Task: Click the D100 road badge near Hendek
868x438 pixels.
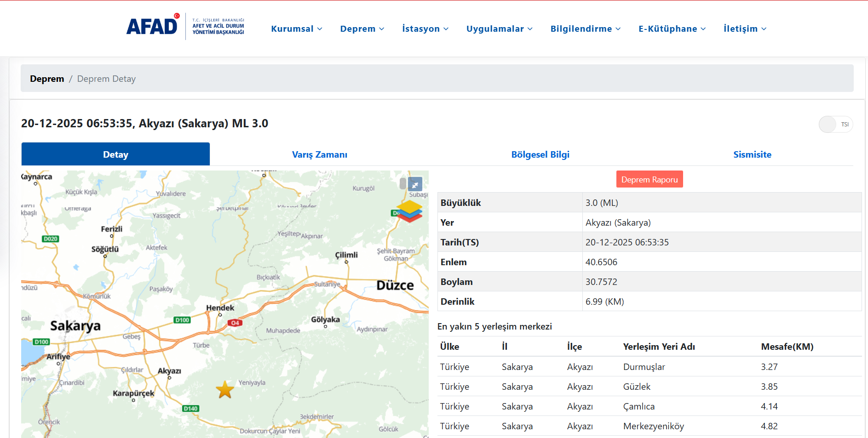Action: (x=182, y=320)
